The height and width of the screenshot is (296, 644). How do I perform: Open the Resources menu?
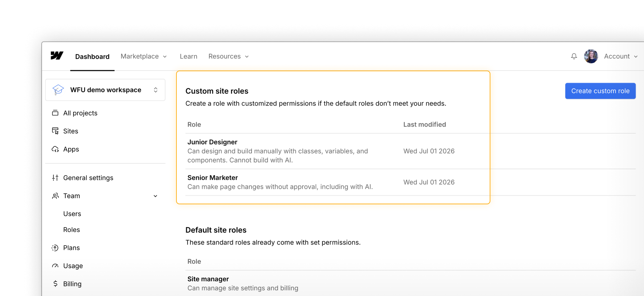point(224,56)
